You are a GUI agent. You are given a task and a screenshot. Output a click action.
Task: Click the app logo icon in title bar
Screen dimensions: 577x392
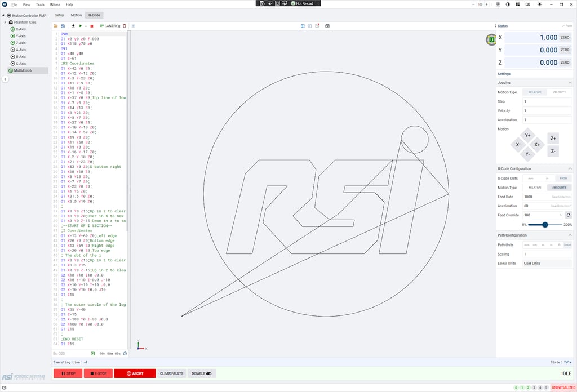[x=5, y=5]
